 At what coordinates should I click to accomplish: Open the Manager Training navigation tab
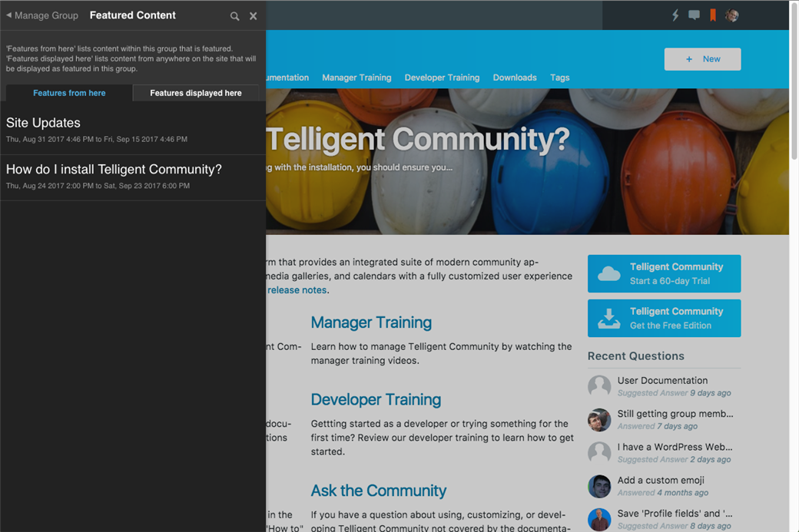tap(356, 78)
